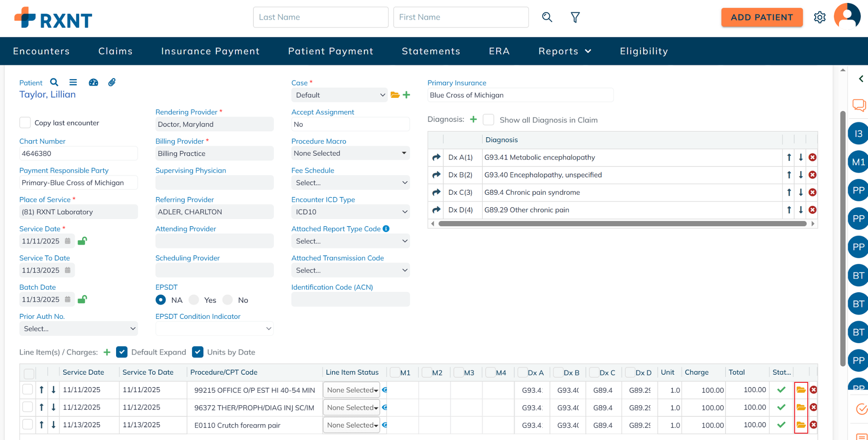Image resolution: width=868 pixels, height=440 pixels.
Task: Click the paperclip attachment icon
Action: tap(112, 82)
